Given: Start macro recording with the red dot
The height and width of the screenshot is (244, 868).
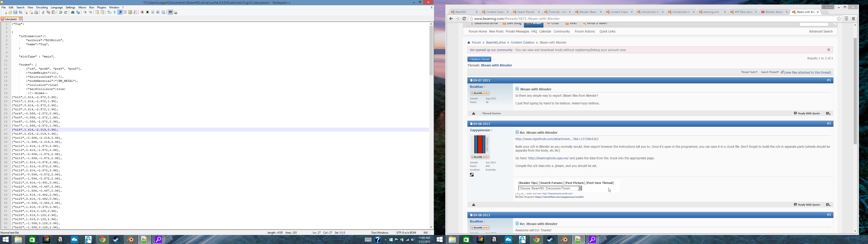Looking at the screenshot, I should (x=142, y=12).
